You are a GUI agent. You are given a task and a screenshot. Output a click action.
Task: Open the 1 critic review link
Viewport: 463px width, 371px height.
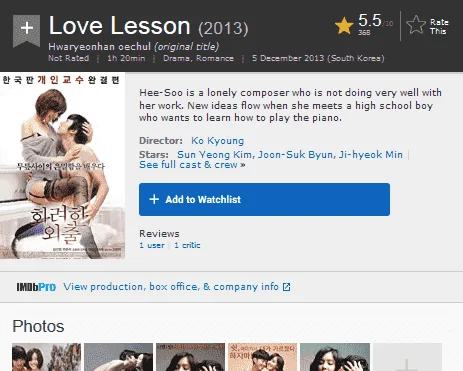click(187, 245)
